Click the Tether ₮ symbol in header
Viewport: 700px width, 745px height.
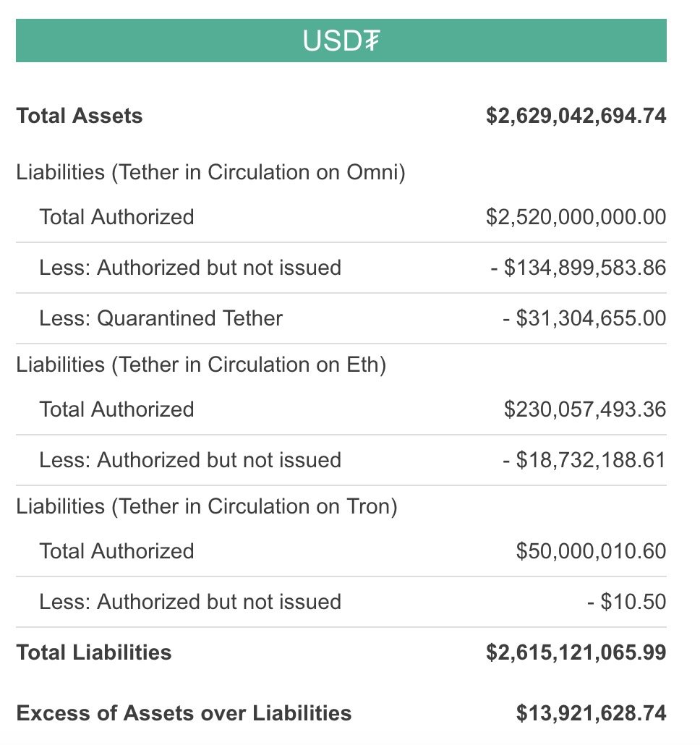pyautogui.click(x=372, y=41)
